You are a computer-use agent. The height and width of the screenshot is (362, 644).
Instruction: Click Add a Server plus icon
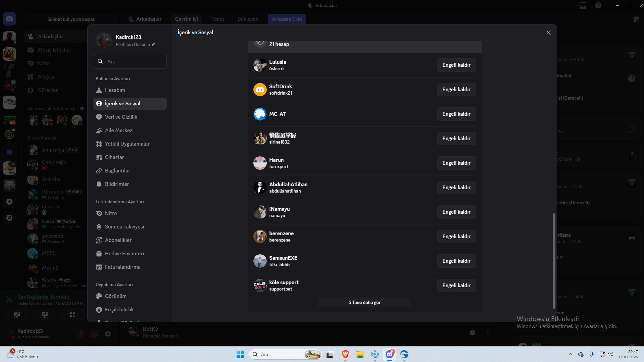(x=9, y=202)
